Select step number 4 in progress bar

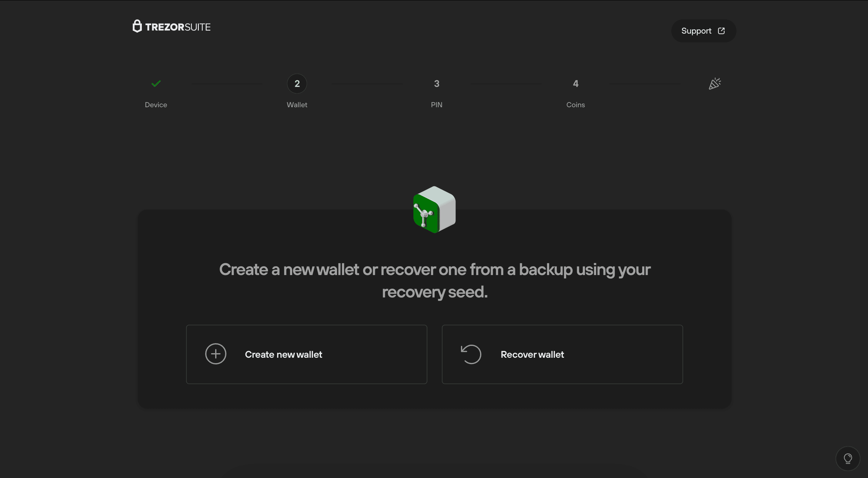pyautogui.click(x=576, y=84)
